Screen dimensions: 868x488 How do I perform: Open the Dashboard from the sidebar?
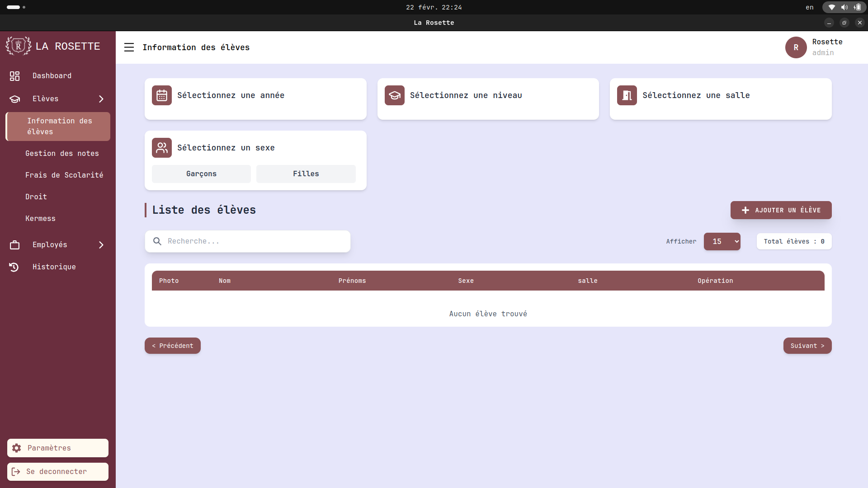pos(52,75)
